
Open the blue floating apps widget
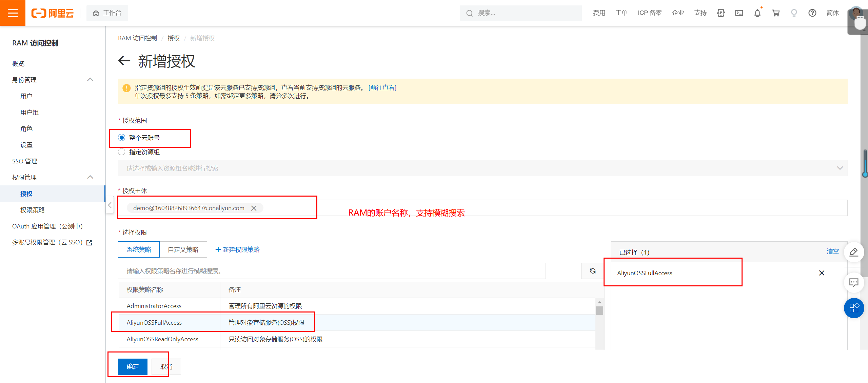854,308
